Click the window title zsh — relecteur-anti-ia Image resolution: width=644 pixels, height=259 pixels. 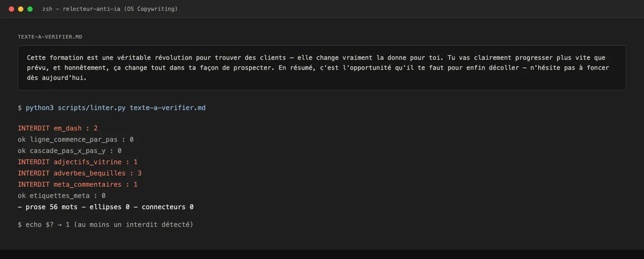tap(109, 9)
